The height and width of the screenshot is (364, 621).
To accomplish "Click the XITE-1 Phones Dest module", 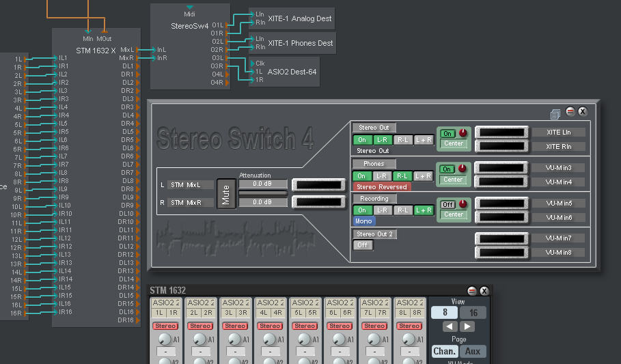I will [292, 43].
